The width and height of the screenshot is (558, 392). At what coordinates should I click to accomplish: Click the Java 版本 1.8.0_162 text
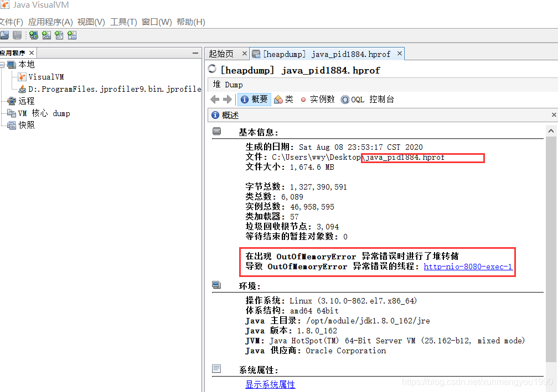[291, 331]
